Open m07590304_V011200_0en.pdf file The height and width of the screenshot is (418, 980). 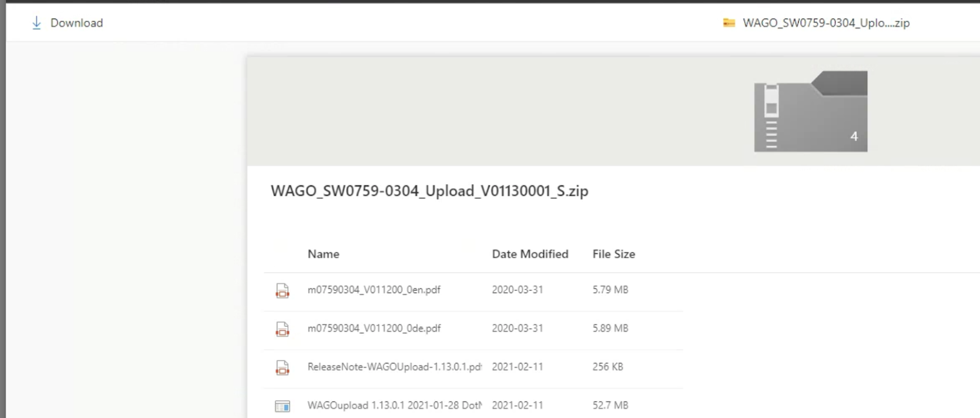coord(374,290)
